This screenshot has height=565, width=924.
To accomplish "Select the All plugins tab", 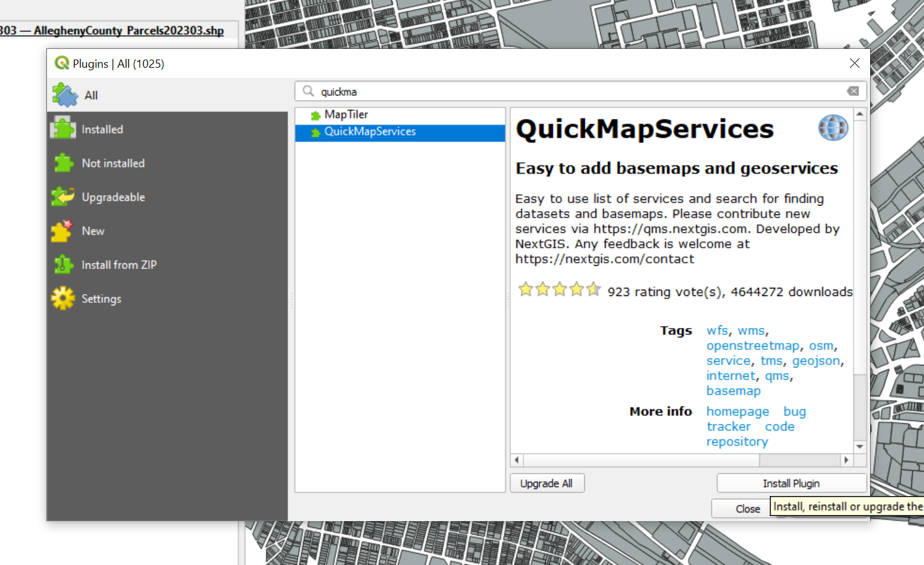I will (167, 95).
